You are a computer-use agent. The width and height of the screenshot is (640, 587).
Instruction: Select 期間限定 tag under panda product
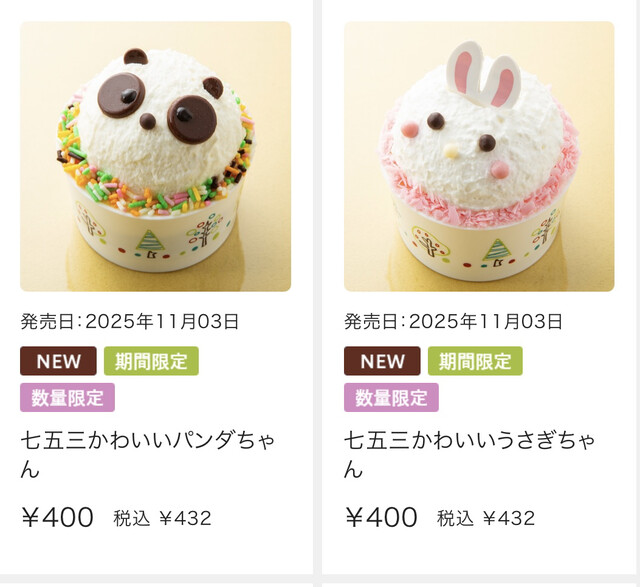151,361
